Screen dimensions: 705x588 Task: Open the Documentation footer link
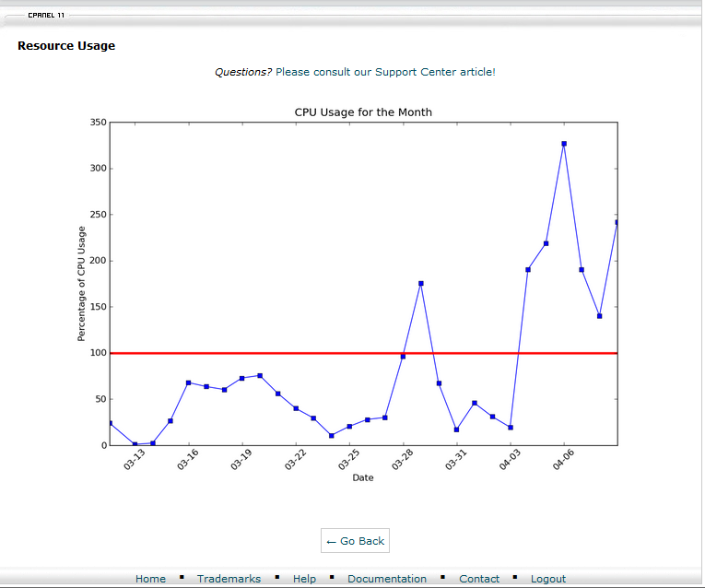pos(387,579)
